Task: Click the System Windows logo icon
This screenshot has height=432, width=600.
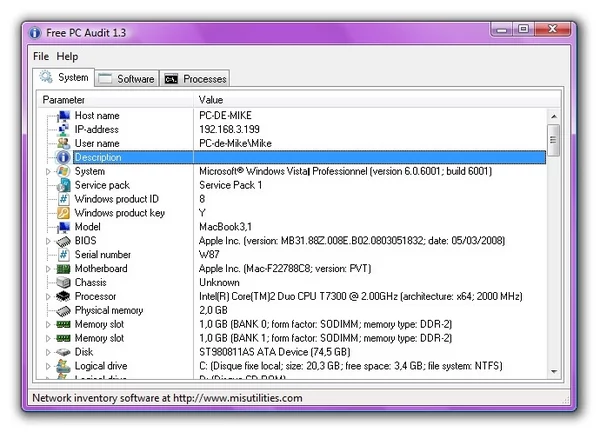Action: (x=64, y=171)
